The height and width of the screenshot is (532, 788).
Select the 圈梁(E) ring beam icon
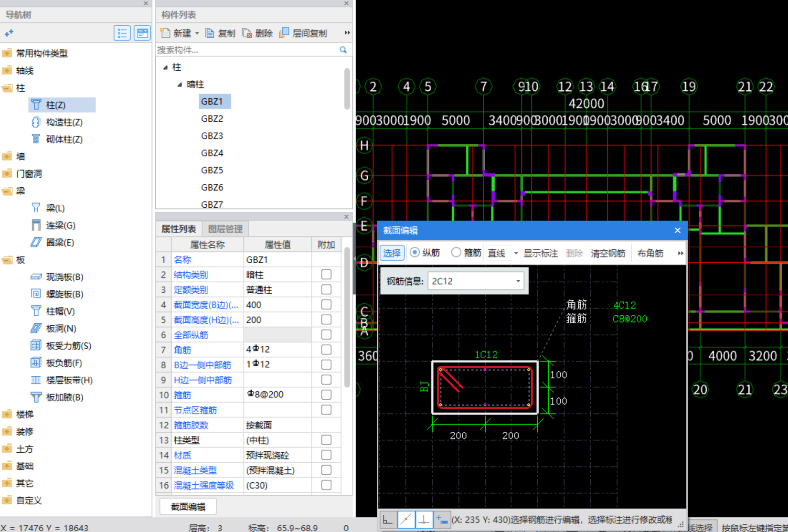[36, 242]
